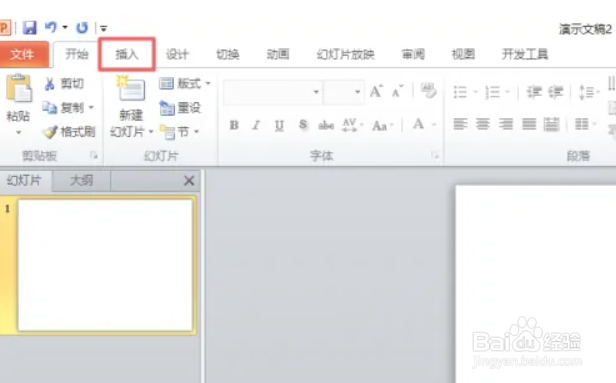Decrease list indent level
The width and height of the screenshot is (616, 383).
tap(534, 92)
